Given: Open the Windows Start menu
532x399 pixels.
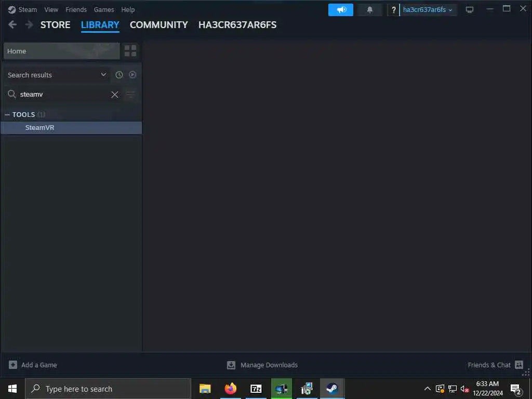Looking at the screenshot, I should point(12,389).
